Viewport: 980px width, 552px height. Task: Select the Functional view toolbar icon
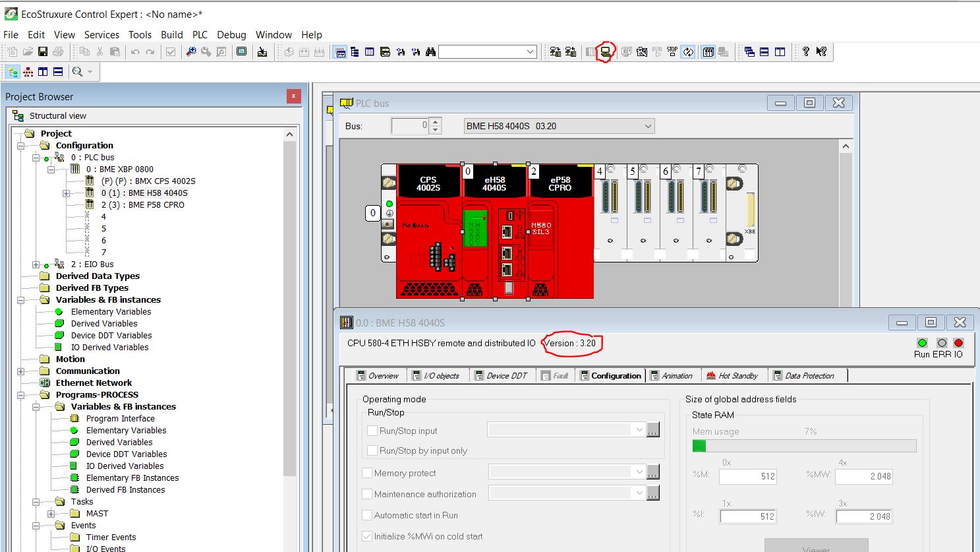tap(28, 71)
